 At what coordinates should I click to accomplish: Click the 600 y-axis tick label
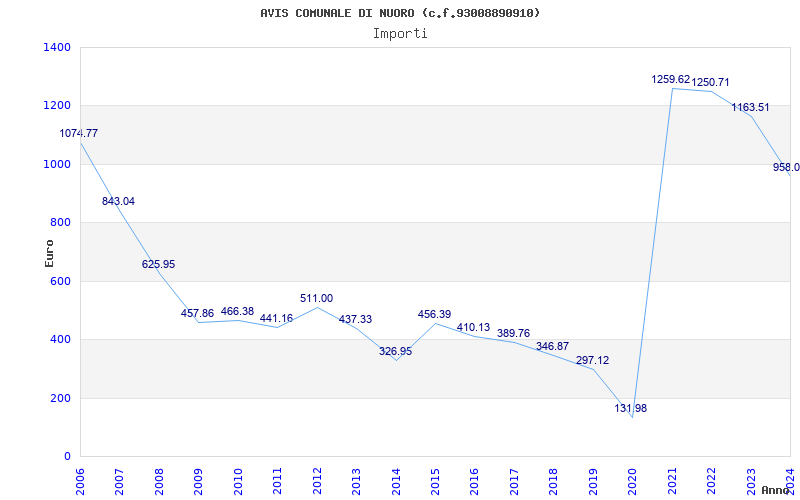(63, 281)
